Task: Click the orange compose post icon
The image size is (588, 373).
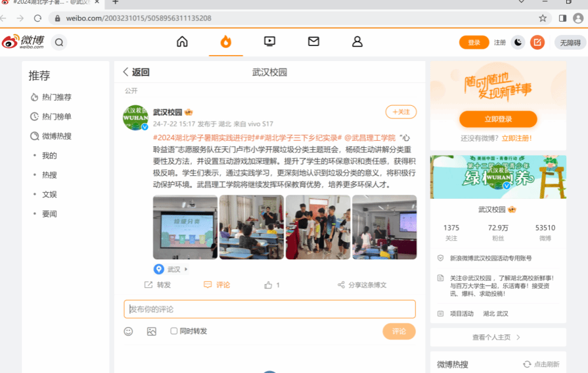Action: click(537, 42)
